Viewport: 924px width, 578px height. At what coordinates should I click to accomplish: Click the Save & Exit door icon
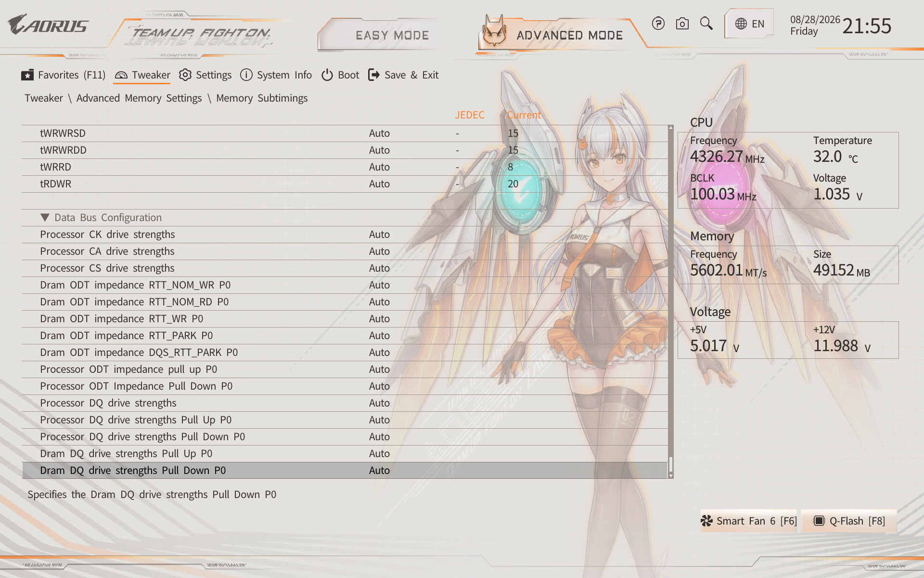point(374,75)
